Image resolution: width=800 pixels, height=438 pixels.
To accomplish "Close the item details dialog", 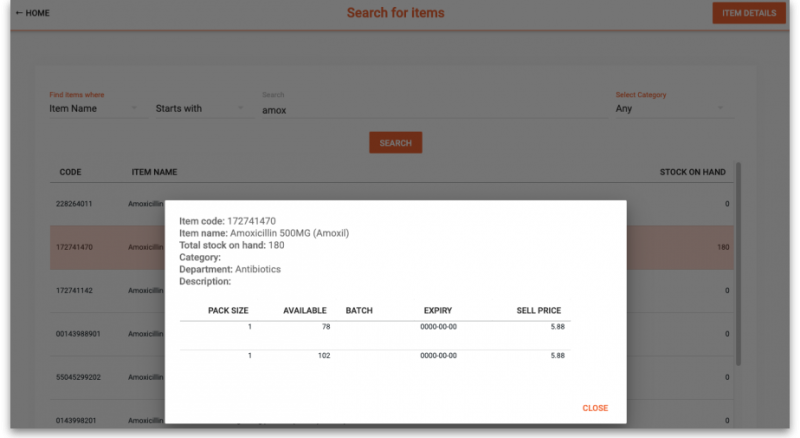I will [x=594, y=408].
